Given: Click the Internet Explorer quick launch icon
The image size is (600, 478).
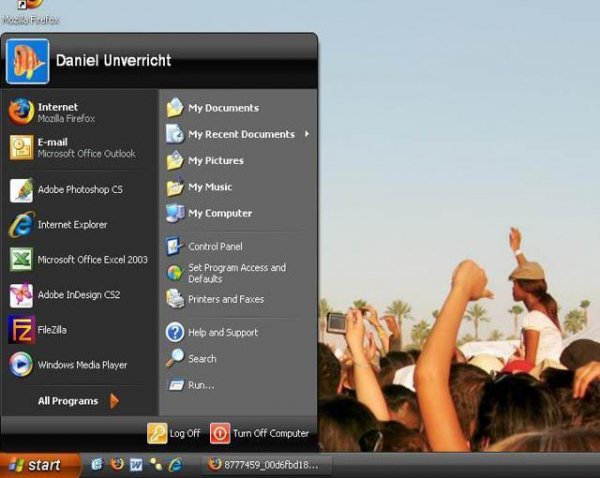Looking at the screenshot, I should pos(176,465).
